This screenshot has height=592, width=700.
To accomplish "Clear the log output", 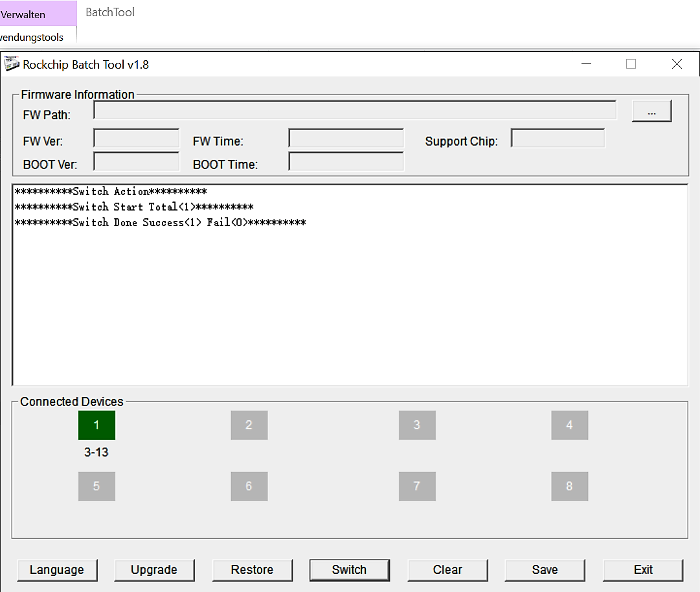I will (447, 570).
